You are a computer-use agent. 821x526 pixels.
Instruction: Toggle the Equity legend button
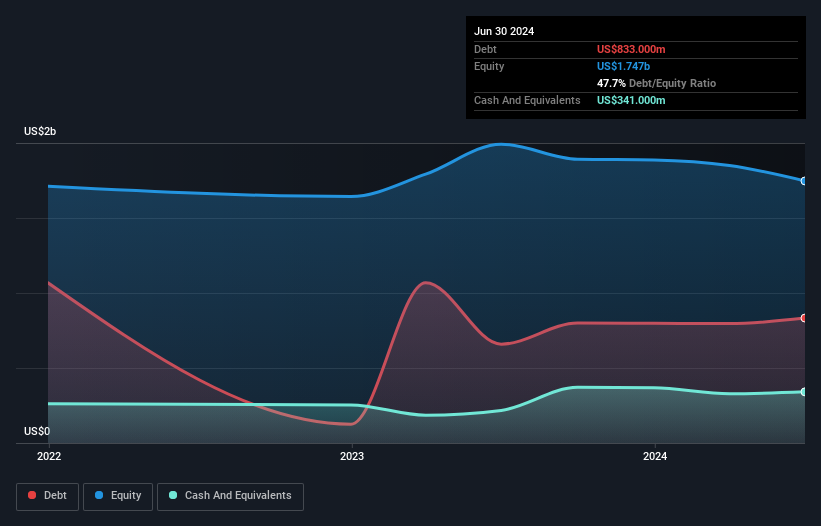[118, 496]
